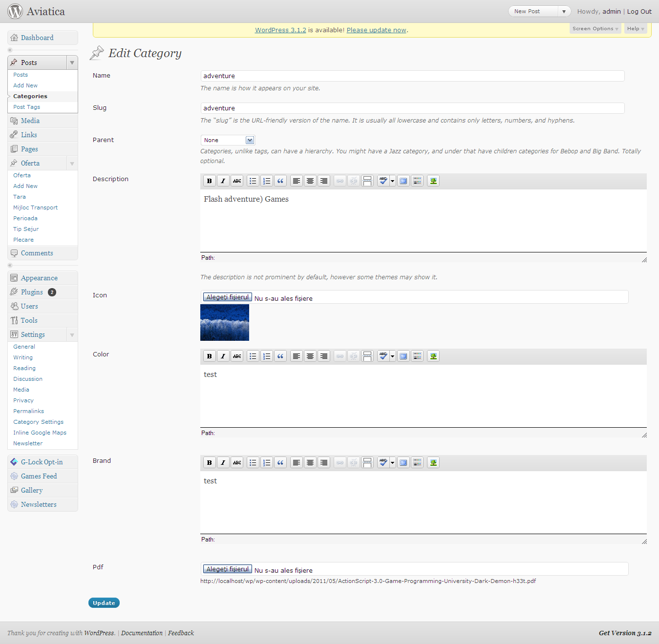This screenshot has width=659, height=644.
Task: Click the Update button
Action: pyautogui.click(x=104, y=603)
